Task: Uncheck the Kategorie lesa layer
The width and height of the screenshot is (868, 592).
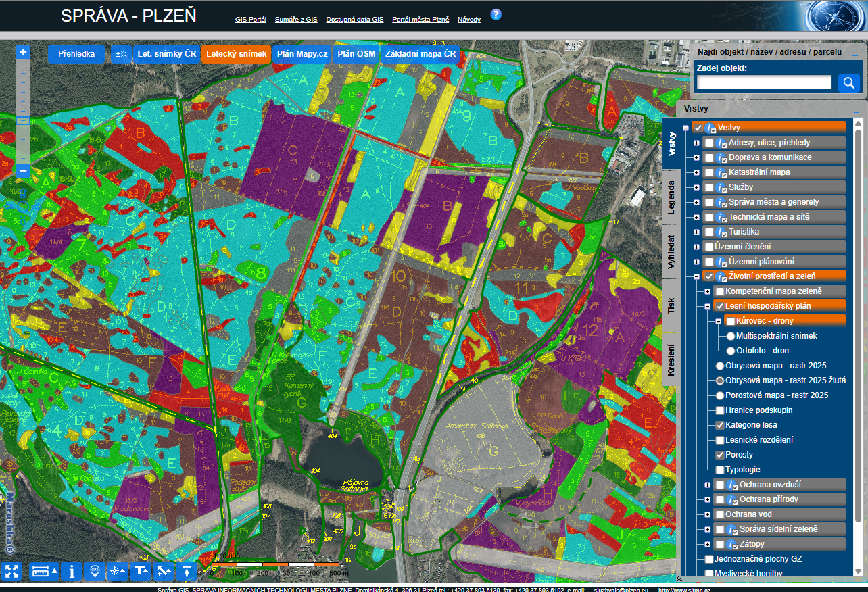Action: [x=720, y=425]
